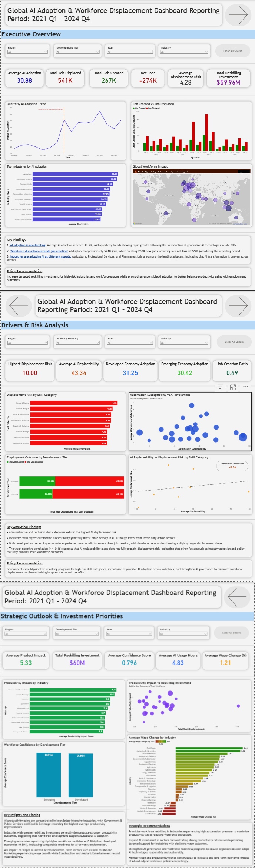This screenshot has width=255, height=868.
Task: Click Strategic Recommendations heading
Action: [x=149, y=826]
